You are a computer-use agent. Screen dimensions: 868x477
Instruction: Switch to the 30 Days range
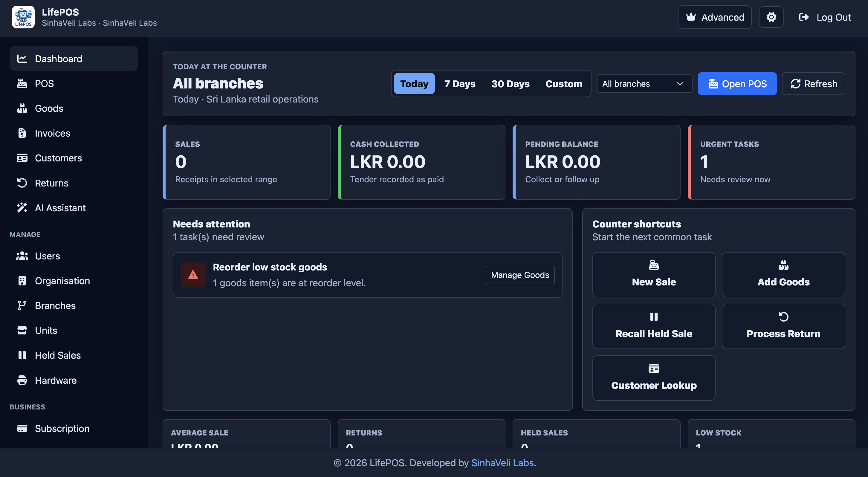click(x=510, y=84)
